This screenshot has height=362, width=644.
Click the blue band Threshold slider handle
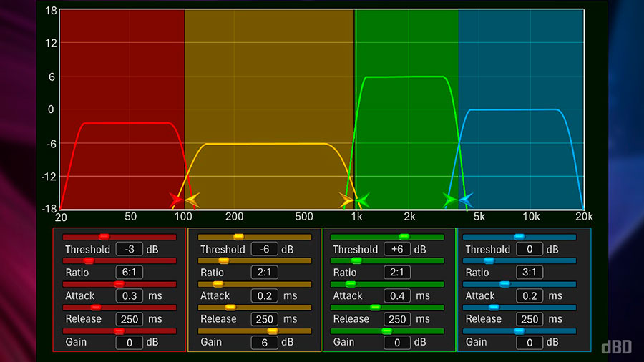click(519, 237)
